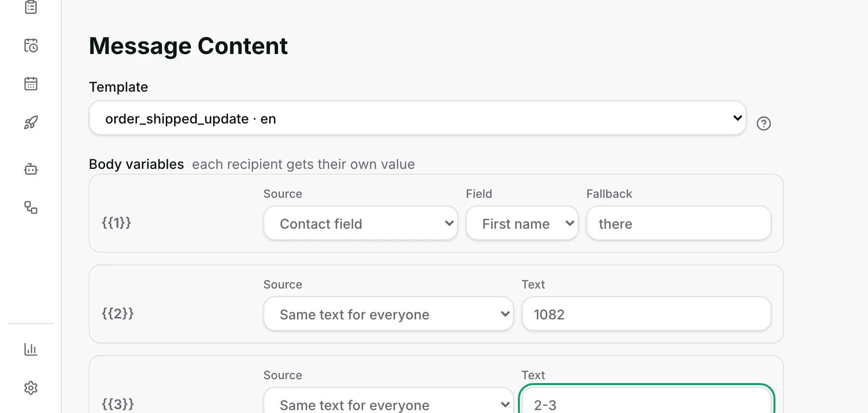This screenshot has height=413, width=868.
Task: Open the Template dropdown order_shipped_update
Action: [x=418, y=118]
